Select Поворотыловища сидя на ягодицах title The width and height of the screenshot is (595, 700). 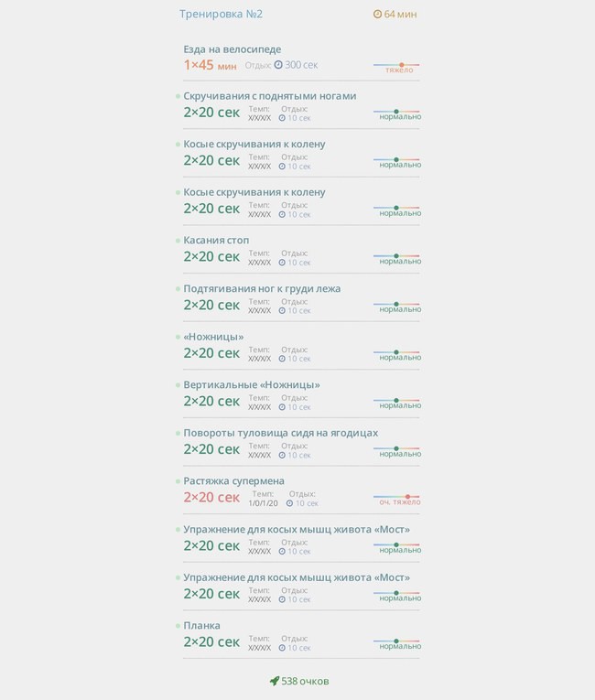point(280,433)
